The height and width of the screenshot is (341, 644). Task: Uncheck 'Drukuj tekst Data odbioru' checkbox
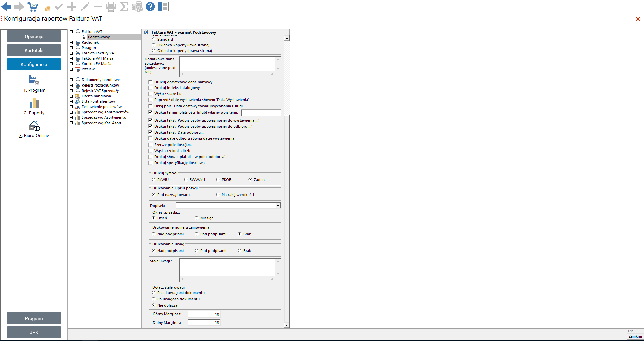(x=150, y=133)
